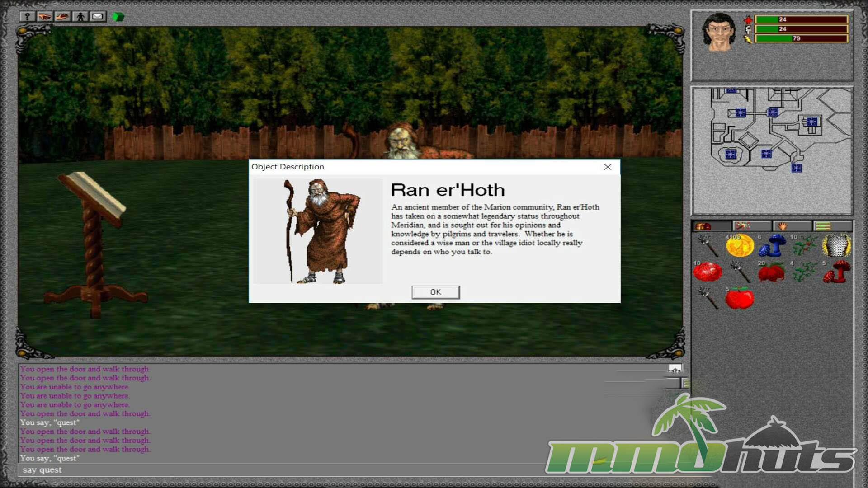
Task: Open the mail envelope icon
Action: coord(98,17)
